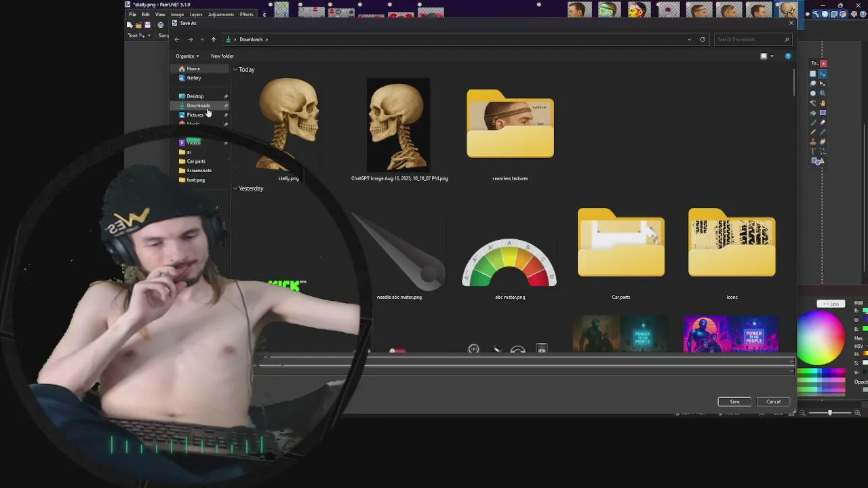868x488 pixels.
Task: Open the Image menu
Action: pos(177,14)
